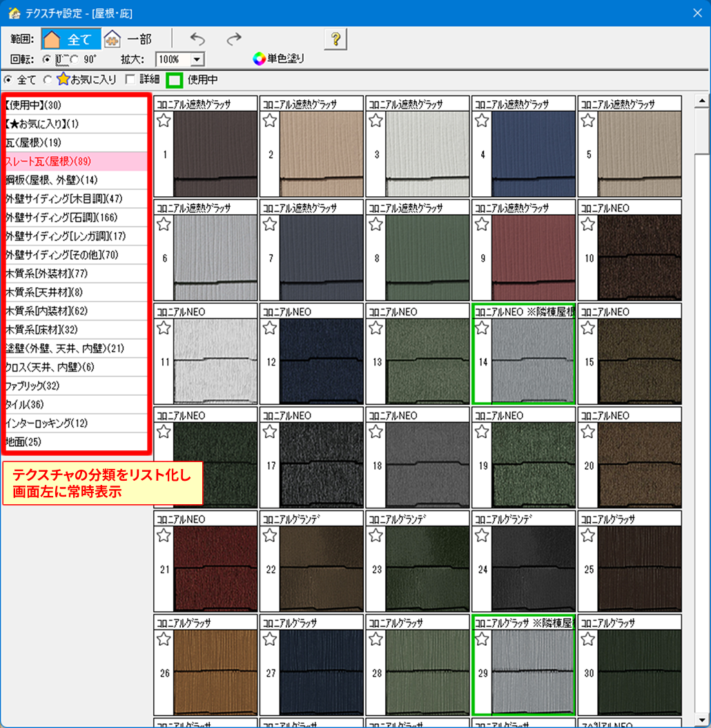Open 【★お気に入り】(1) category
This screenshot has width=711, height=728.
tap(76, 124)
